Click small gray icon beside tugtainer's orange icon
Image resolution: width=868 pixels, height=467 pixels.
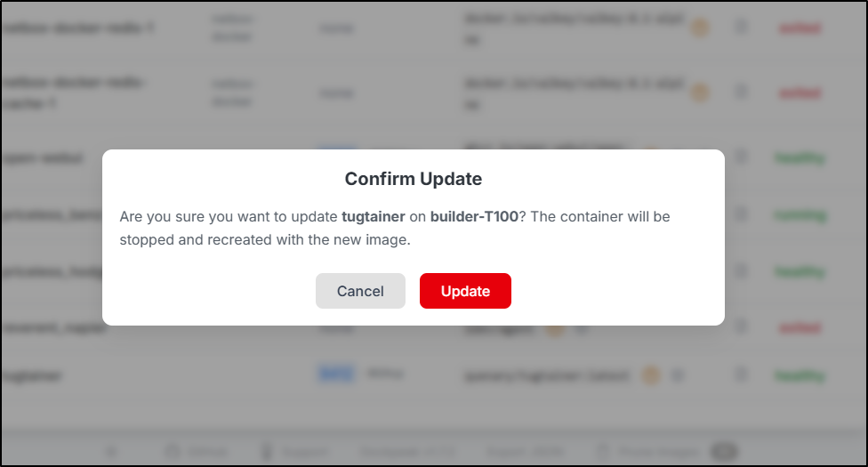pyautogui.click(x=677, y=375)
